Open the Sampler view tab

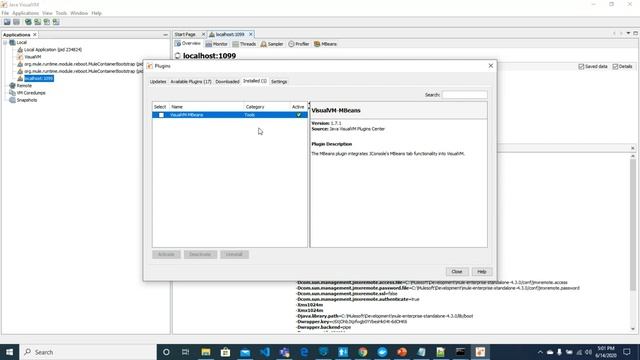pyautogui.click(x=272, y=44)
